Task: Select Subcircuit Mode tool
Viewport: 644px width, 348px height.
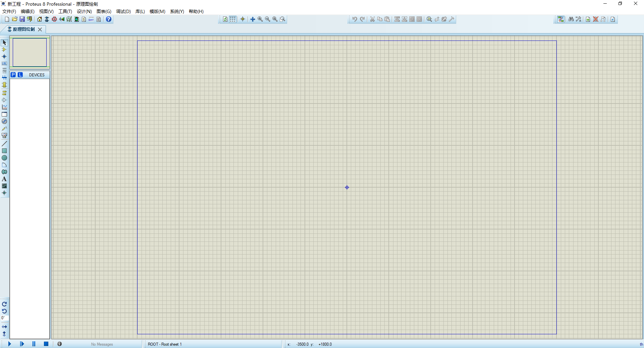Action: click(4, 85)
